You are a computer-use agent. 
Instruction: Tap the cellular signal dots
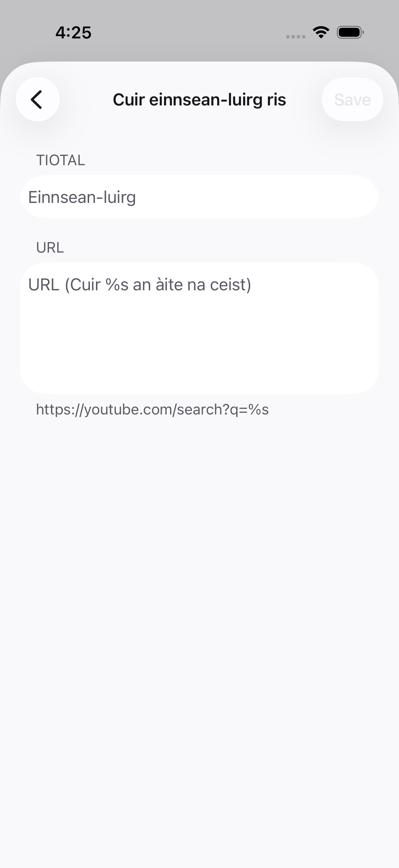point(296,36)
